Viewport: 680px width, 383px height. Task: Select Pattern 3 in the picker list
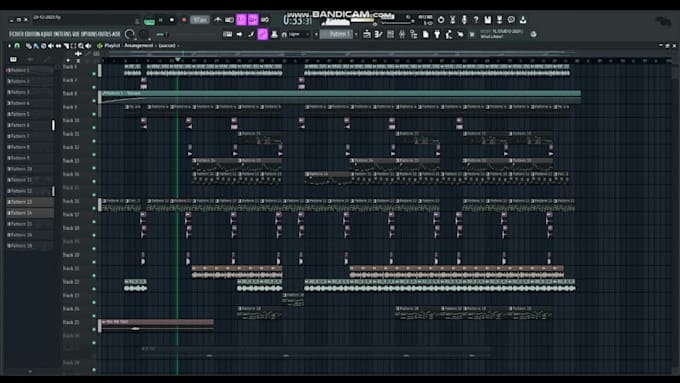click(x=29, y=92)
